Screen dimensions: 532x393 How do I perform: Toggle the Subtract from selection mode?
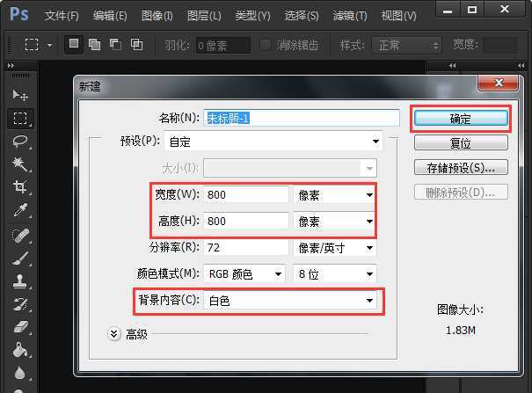click(x=114, y=45)
